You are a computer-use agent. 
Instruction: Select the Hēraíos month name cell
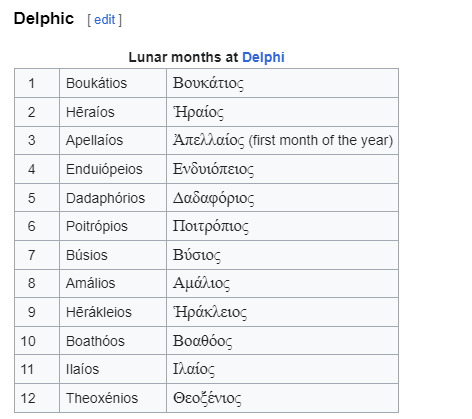pos(113,112)
